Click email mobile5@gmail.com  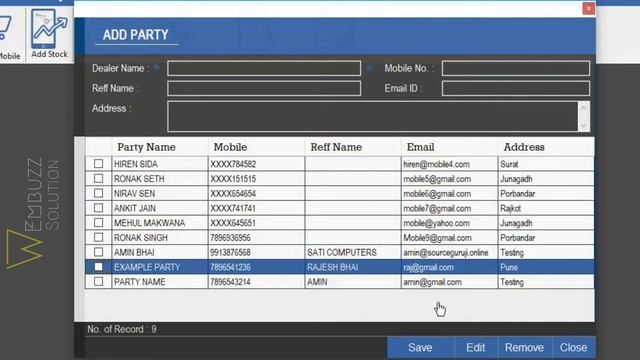[437, 179]
